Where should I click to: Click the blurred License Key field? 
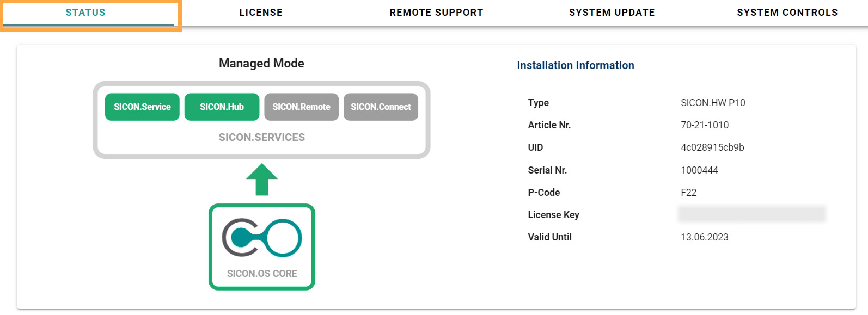(751, 214)
